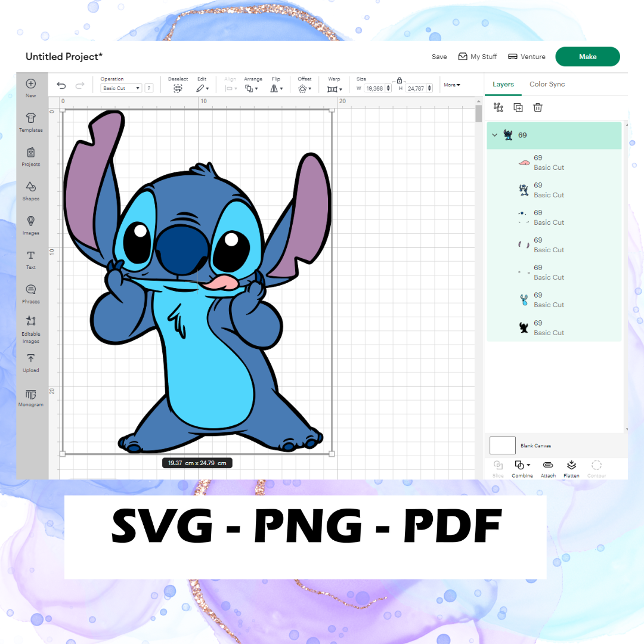Select the black silhouette layer

click(554, 328)
